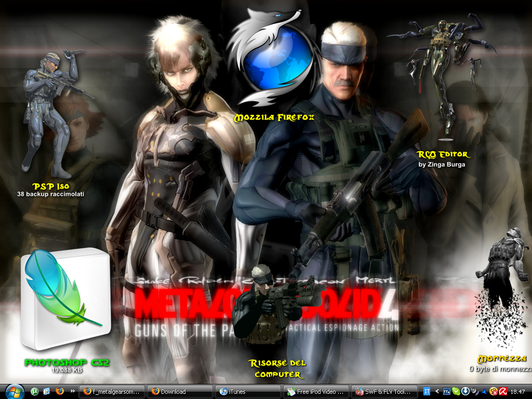The height and width of the screenshot is (399, 532).
Task: Select the '0 byte di monnezza' caption
Action: point(501,369)
